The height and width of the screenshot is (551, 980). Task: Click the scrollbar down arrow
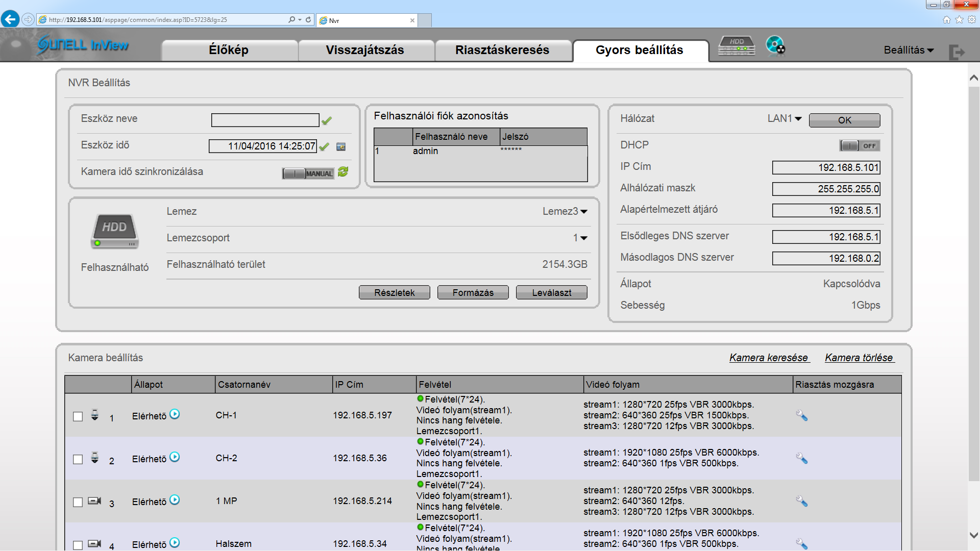974,535
